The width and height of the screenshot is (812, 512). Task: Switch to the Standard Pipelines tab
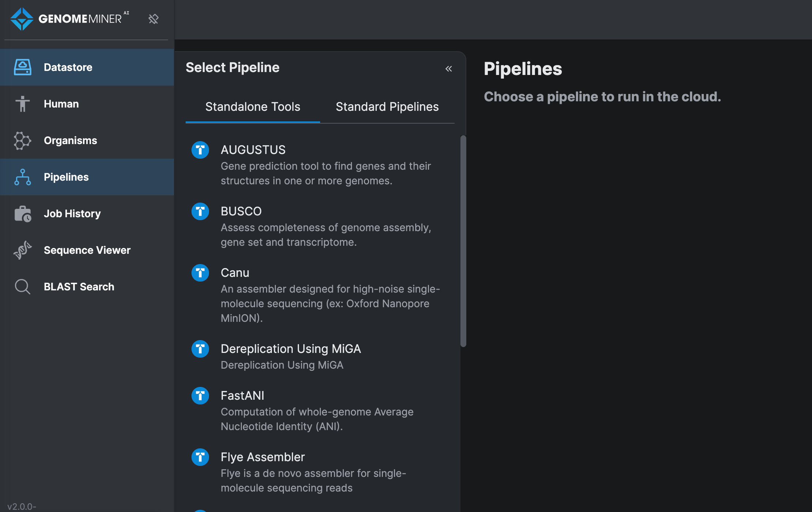click(x=387, y=107)
